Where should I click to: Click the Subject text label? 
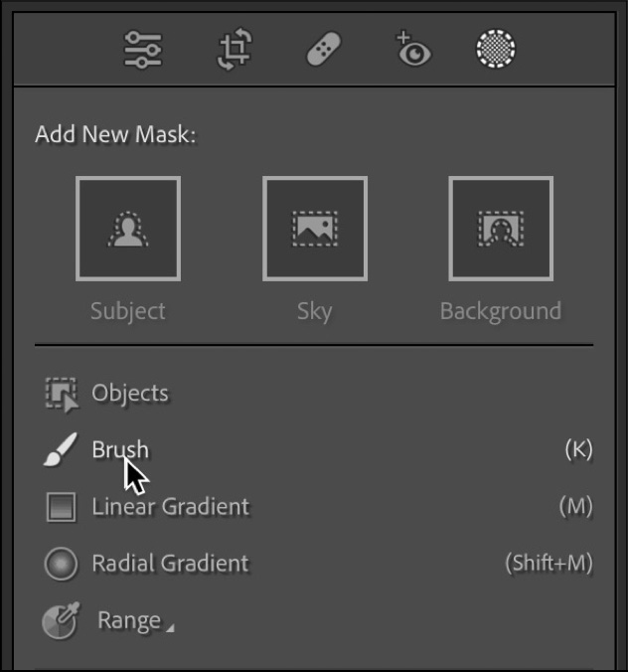click(x=128, y=311)
